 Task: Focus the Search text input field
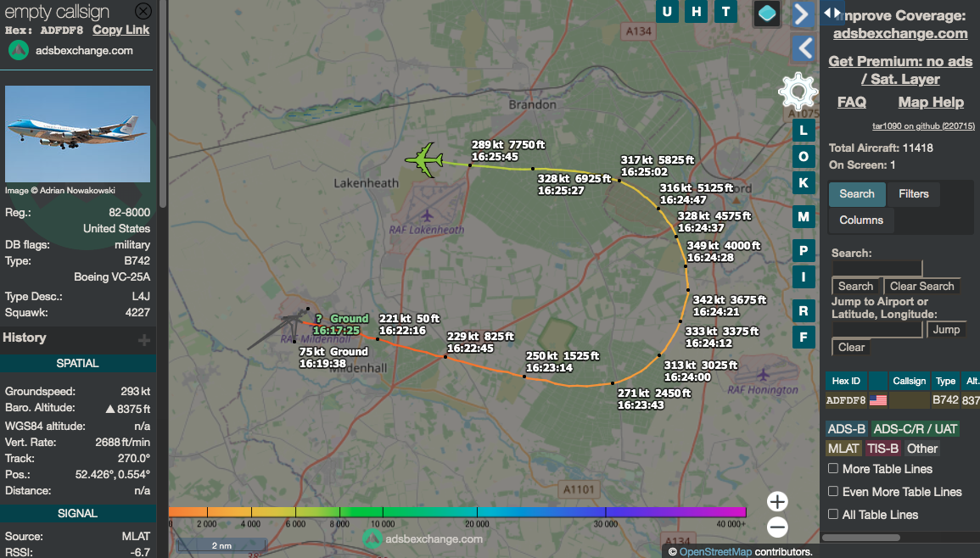pyautogui.click(x=876, y=269)
